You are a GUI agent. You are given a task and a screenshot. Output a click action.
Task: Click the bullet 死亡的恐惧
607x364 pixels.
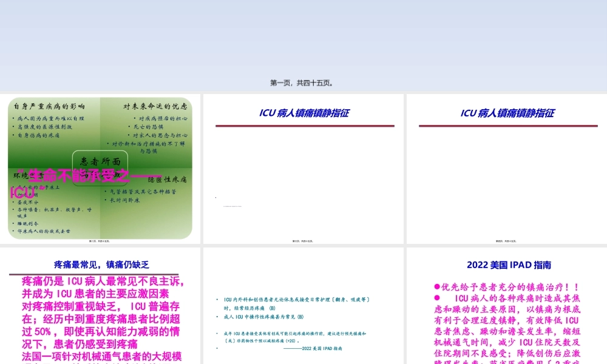(149, 127)
